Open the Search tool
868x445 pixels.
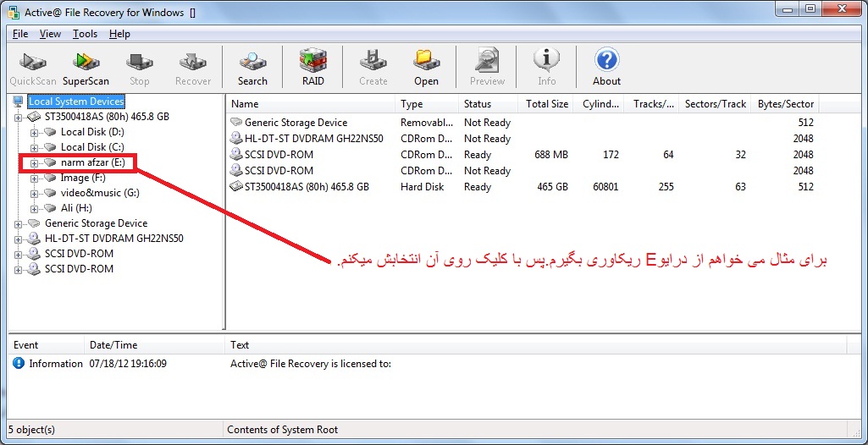(252, 68)
